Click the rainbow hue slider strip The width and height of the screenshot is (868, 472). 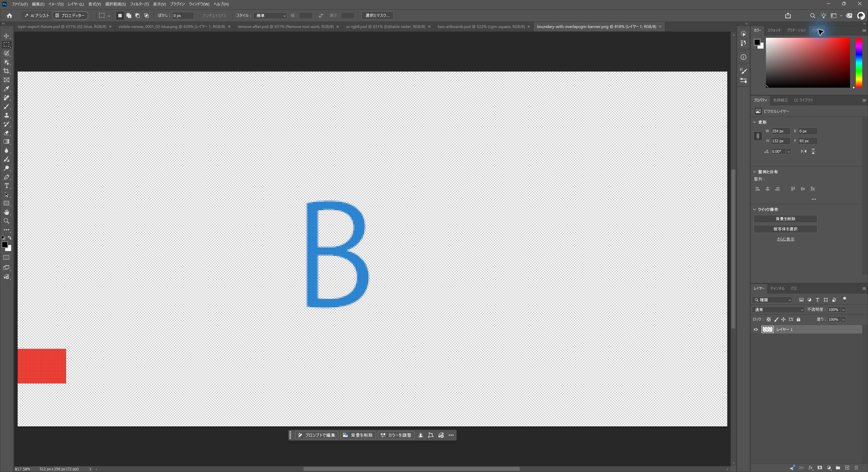[x=859, y=62]
